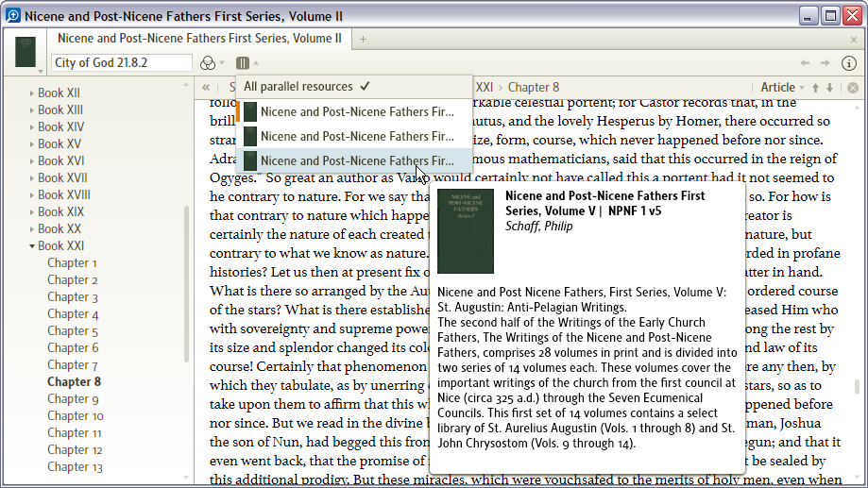Go back with the left arrow icon
Screen dimensions: 868x488
click(x=805, y=63)
